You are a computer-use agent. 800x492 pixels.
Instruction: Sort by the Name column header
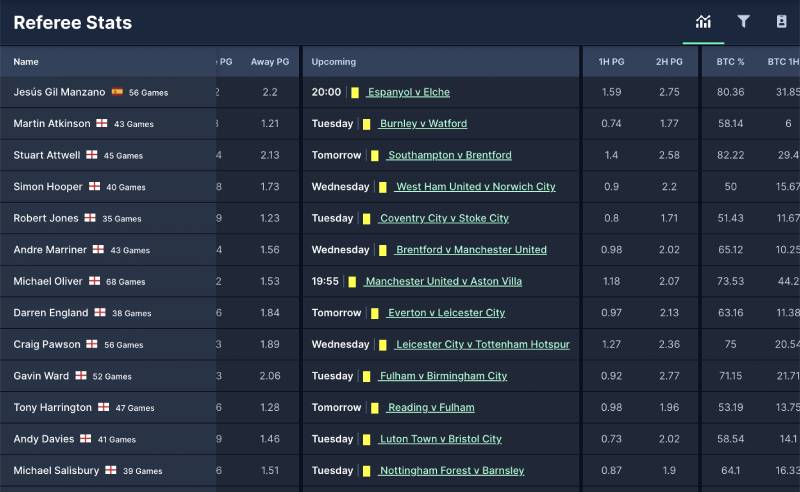[26, 62]
